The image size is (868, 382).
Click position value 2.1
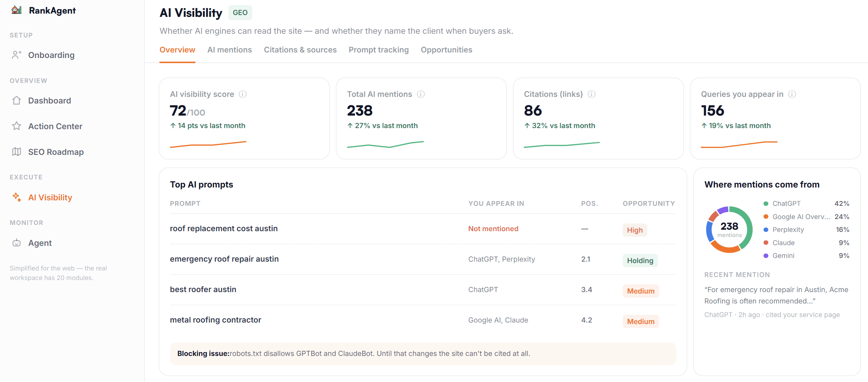point(586,259)
